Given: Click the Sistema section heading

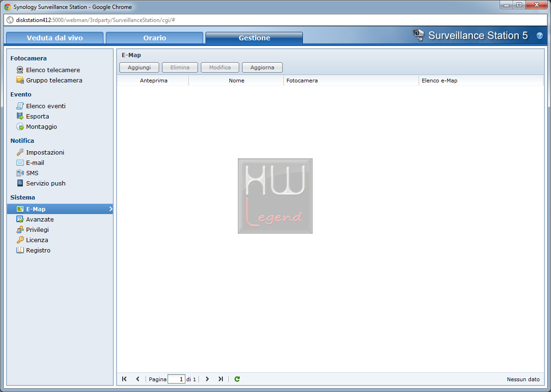Looking at the screenshot, I should [x=22, y=197].
